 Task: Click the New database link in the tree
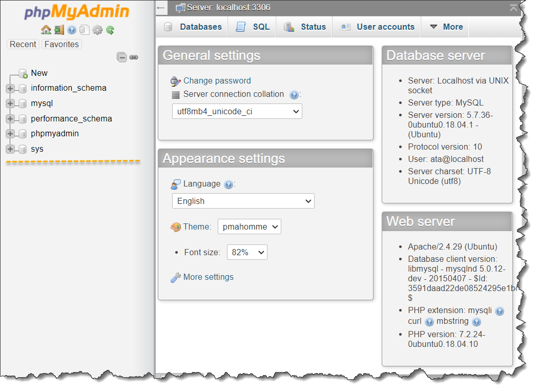pos(39,73)
